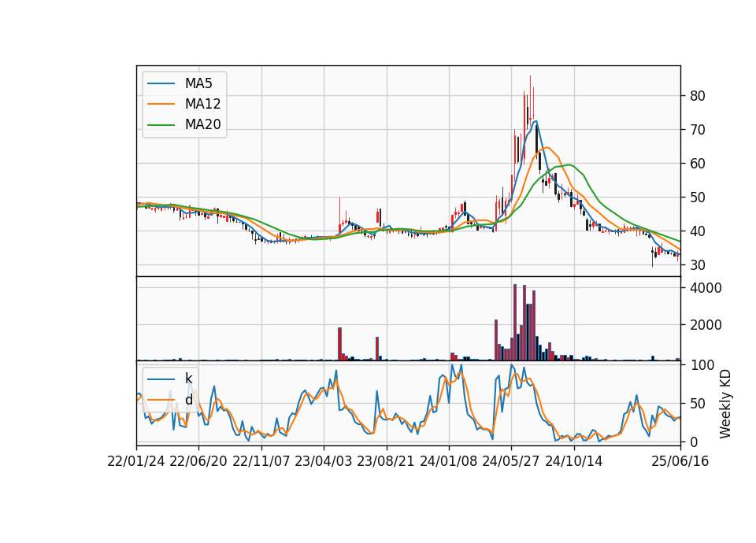This screenshot has width=756, height=543.
Task: Click the MA12 legend label
Action: (202, 104)
